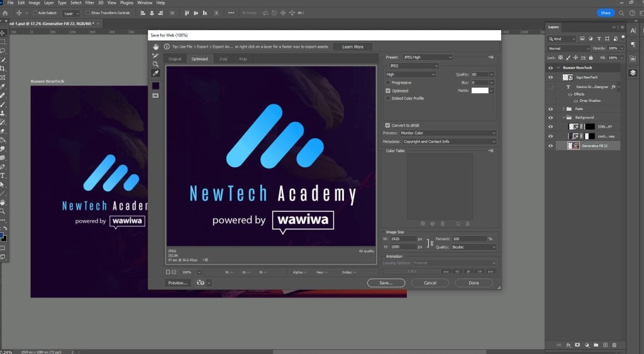Switch to the 2-Up tab

point(223,58)
